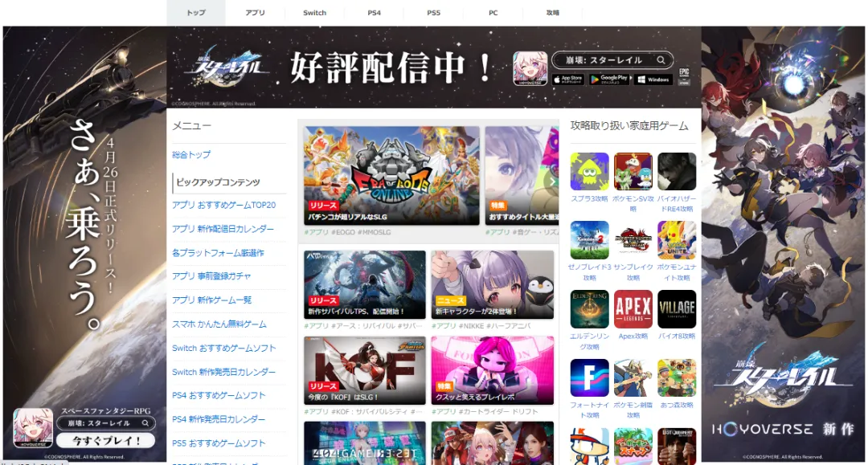Viewport: 868px width, 465px height.
Task: Open 各プラットフォーム厳選作 link
Action: (218, 253)
